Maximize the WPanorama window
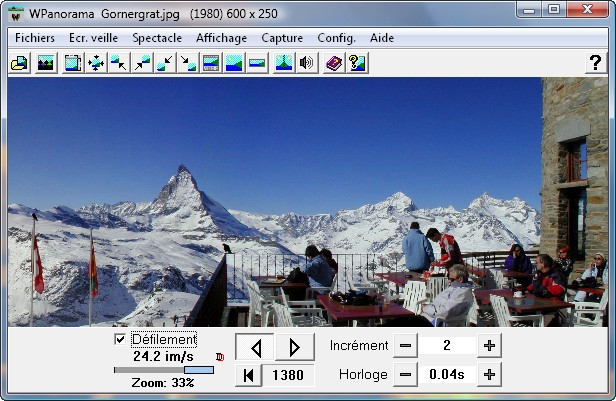 554,9
